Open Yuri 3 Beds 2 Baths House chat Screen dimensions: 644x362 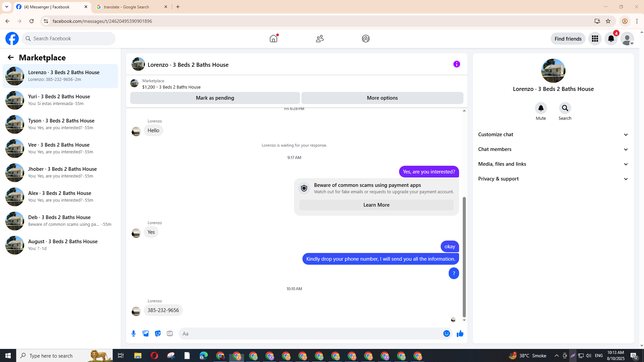60,100
